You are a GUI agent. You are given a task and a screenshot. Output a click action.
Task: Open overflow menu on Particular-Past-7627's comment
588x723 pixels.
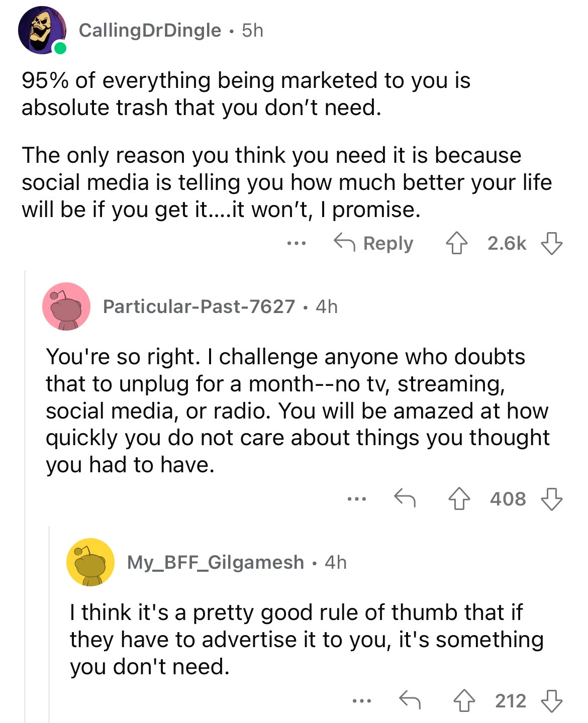coord(357,499)
